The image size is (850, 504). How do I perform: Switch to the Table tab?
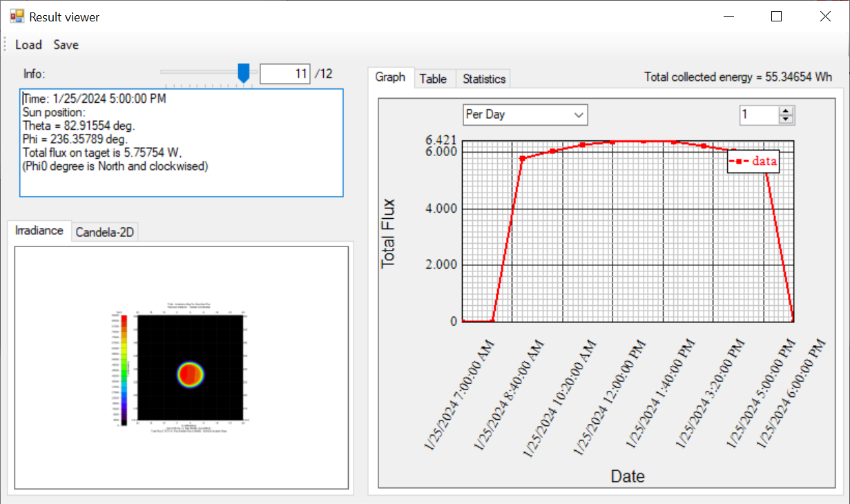pos(433,79)
